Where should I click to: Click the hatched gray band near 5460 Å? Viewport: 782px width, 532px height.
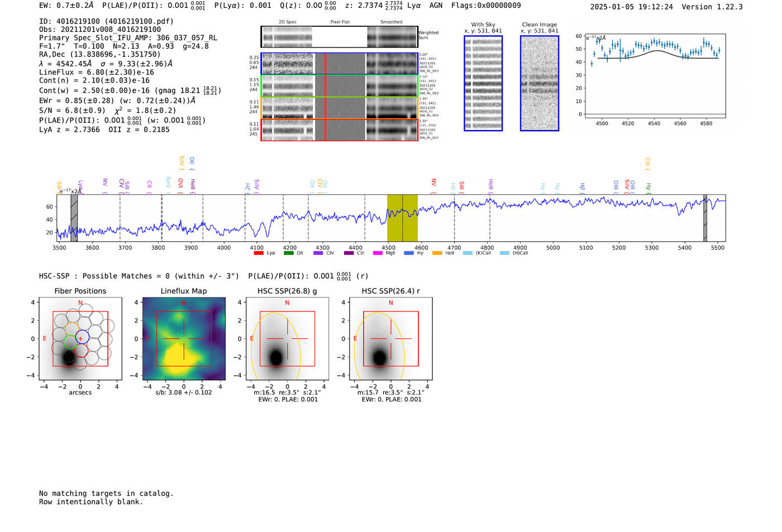tap(705, 218)
